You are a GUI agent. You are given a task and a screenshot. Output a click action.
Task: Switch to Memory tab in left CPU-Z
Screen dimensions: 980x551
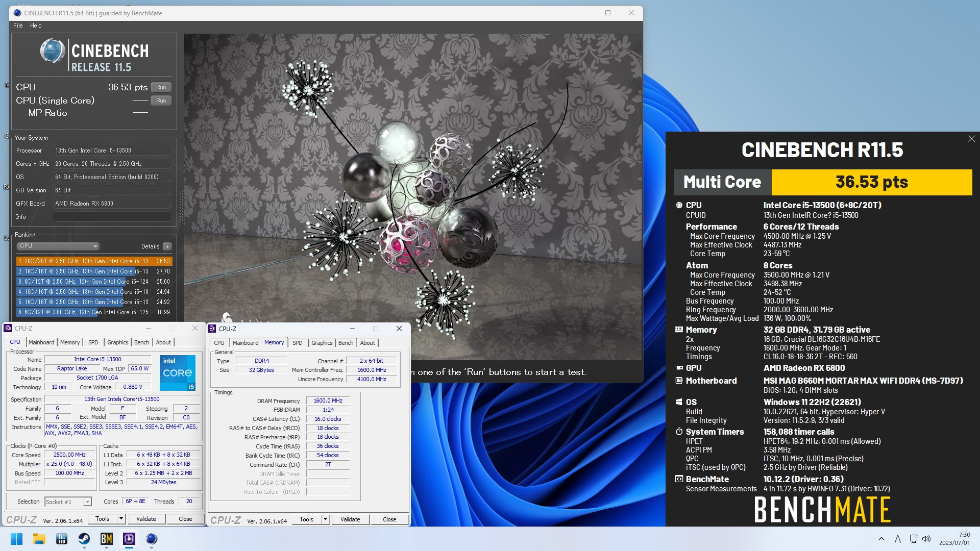[x=70, y=342]
